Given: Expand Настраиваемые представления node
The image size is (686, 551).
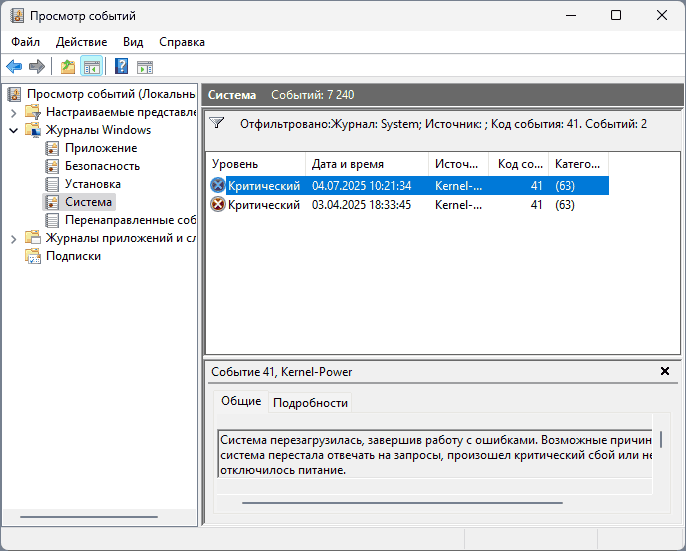Looking at the screenshot, I should tap(14, 113).
